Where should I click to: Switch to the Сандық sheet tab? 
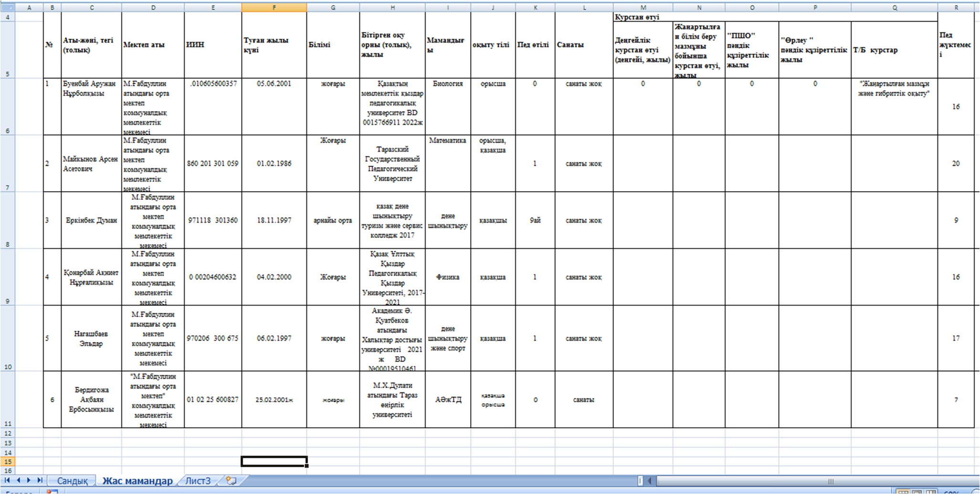click(x=72, y=481)
